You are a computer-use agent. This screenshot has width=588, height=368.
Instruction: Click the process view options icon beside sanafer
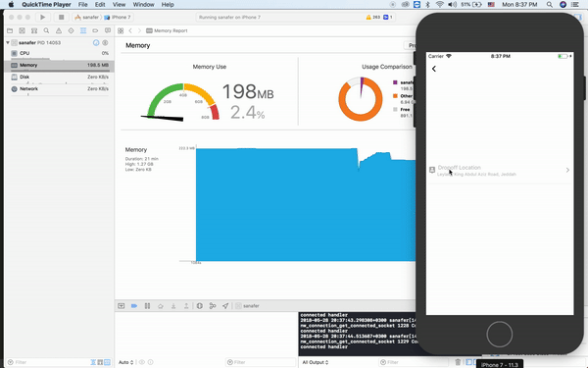tap(106, 43)
